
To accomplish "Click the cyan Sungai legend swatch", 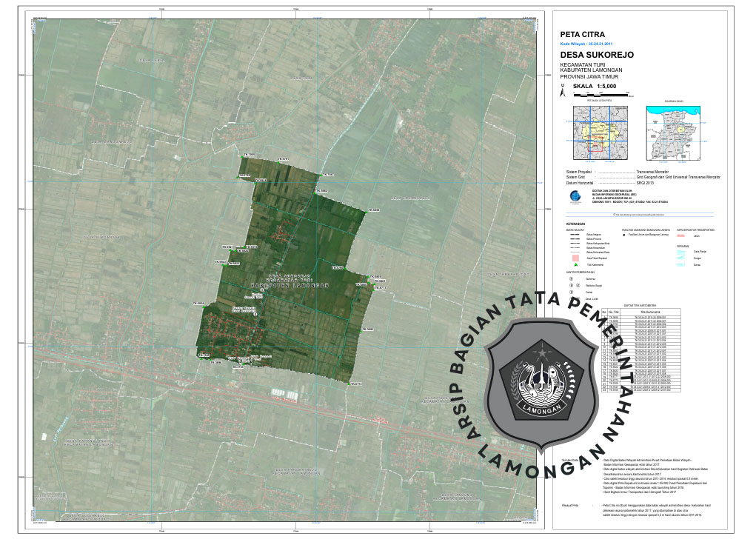I will coord(681,258).
